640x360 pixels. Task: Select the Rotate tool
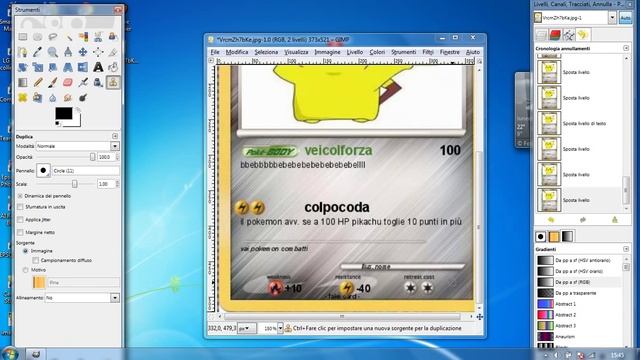coord(22,67)
